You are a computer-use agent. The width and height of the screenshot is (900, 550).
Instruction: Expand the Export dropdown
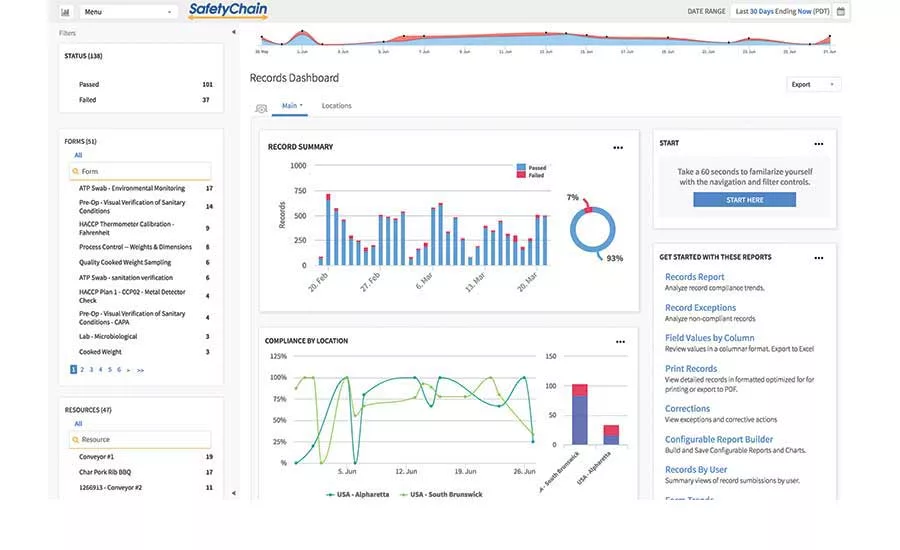814,85
